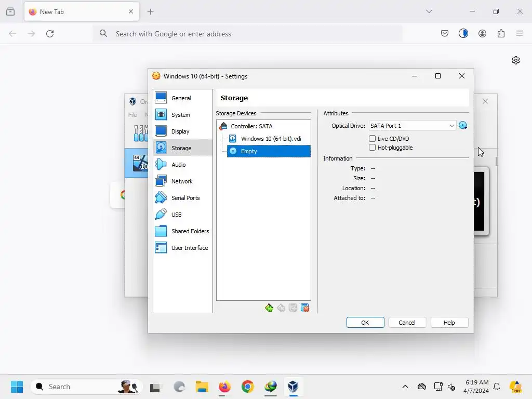
Task: Select the Storage settings category
Action: click(182, 148)
